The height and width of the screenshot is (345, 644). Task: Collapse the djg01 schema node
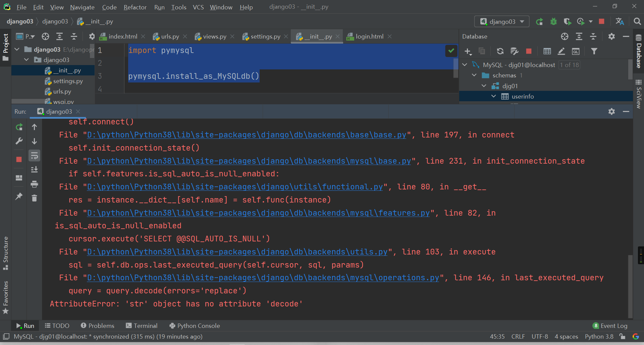(484, 86)
